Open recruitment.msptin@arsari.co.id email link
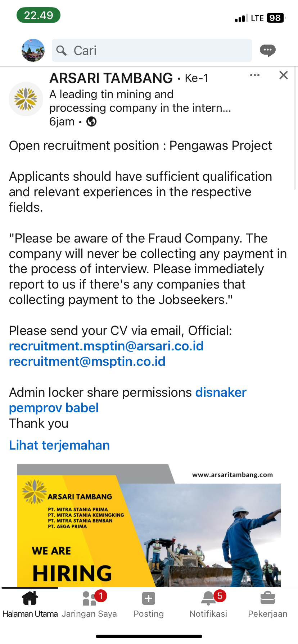 pyautogui.click(x=106, y=346)
